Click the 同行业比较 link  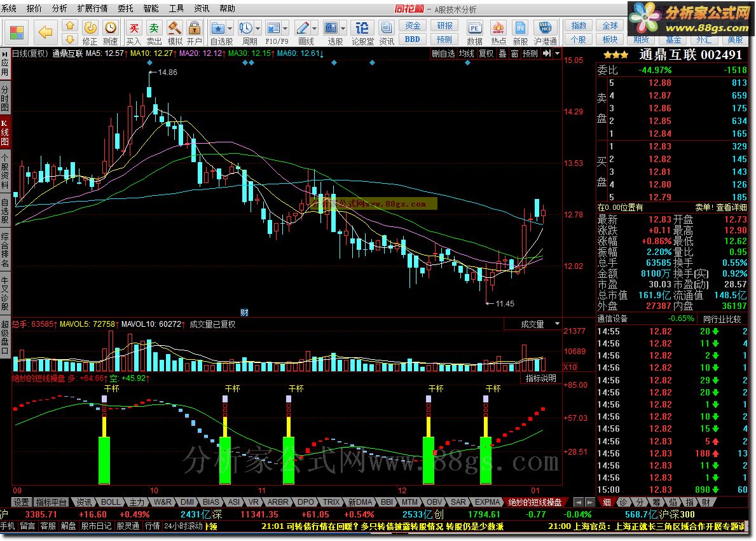722,318
